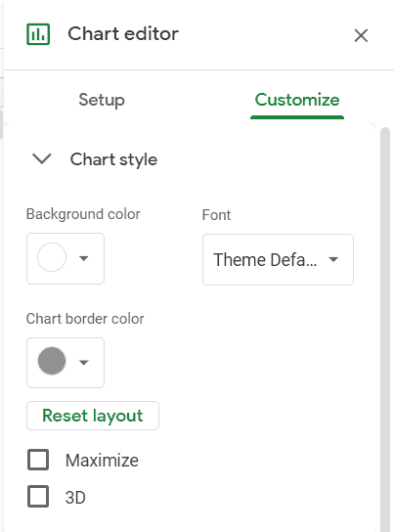Image resolution: width=394 pixels, height=532 pixels.
Task: Enable the 3D checkbox
Action: (38, 497)
